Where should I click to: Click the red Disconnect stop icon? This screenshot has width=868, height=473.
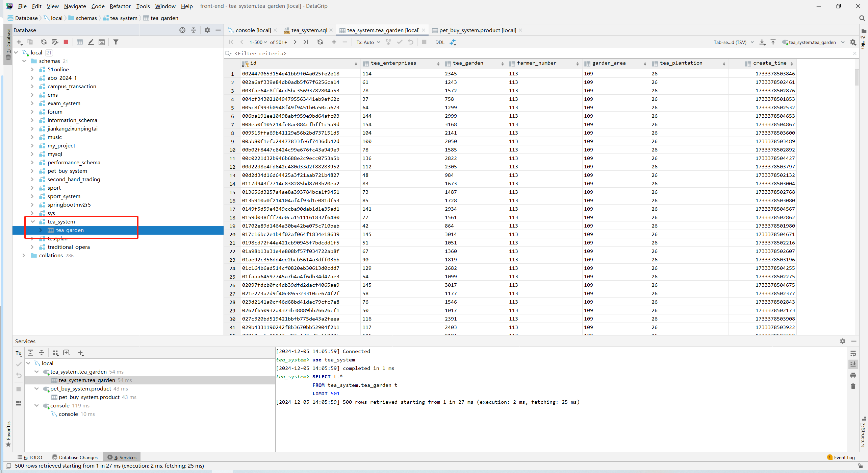pos(66,42)
